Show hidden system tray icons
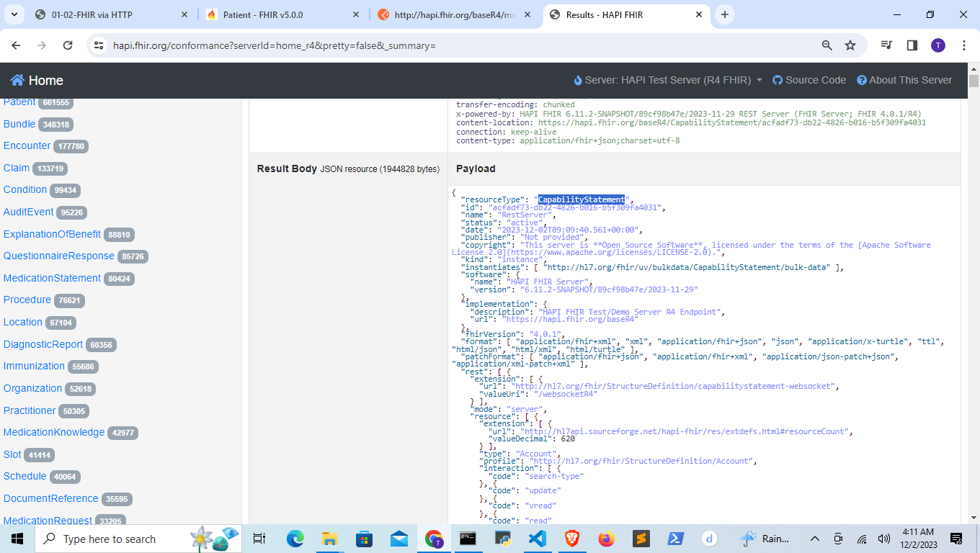 815,539
